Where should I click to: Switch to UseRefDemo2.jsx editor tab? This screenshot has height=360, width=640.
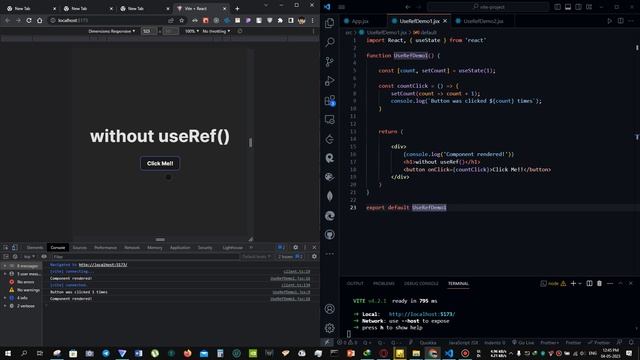coord(483,21)
